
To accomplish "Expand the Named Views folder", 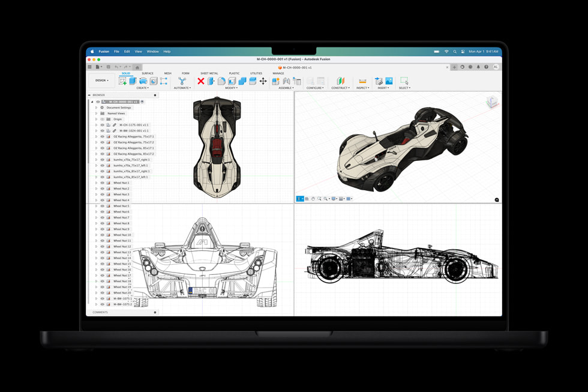I will pos(96,113).
